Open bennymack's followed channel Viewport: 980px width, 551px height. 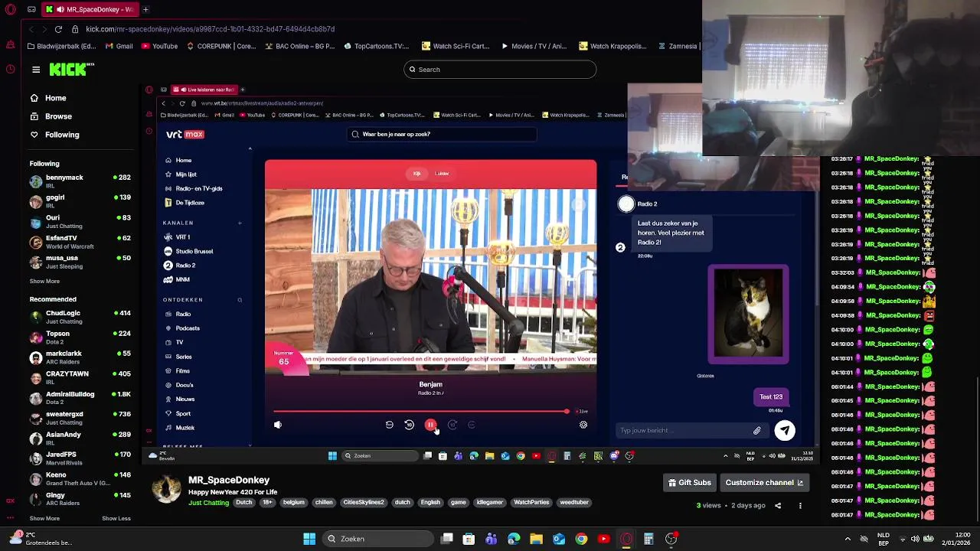80,181
